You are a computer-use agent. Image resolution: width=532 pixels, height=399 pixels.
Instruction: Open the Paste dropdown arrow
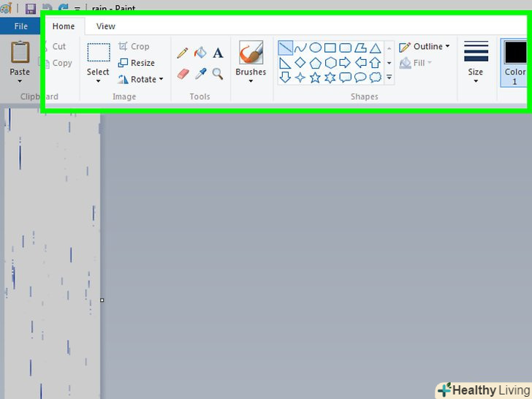[20, 81]
